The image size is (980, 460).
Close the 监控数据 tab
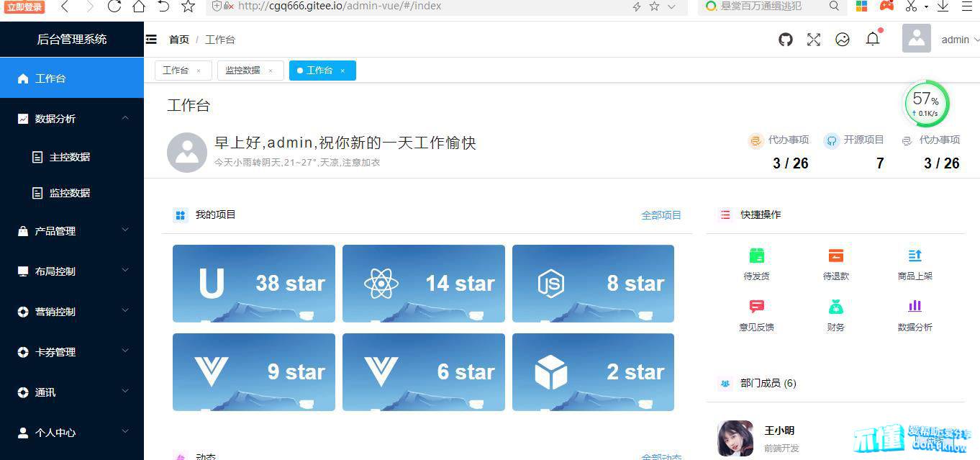271,71
